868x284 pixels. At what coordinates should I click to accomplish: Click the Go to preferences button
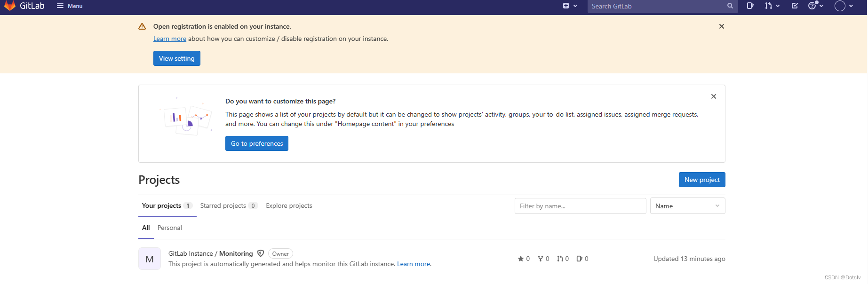point(257,143)
